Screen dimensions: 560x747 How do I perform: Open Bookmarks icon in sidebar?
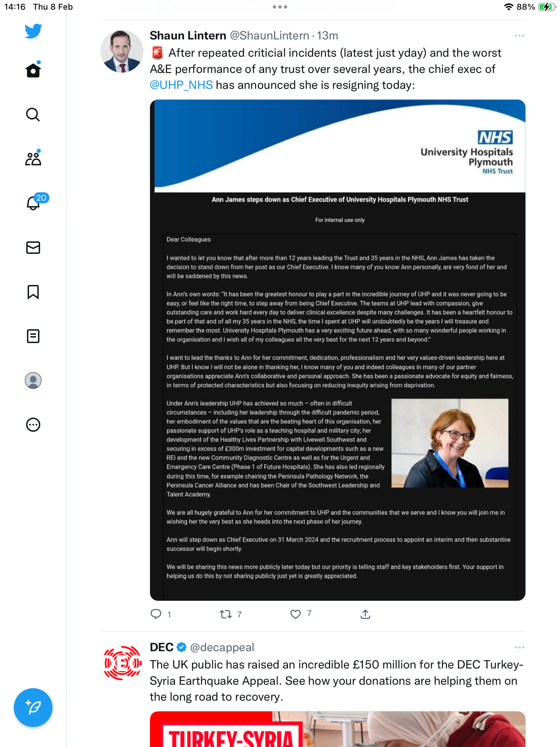click(x=33, y=292)
